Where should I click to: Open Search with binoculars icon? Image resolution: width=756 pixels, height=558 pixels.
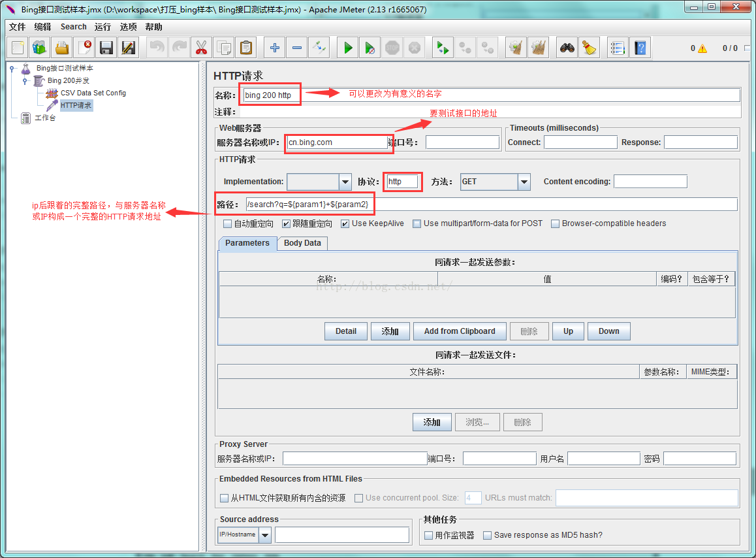point(567,48)
